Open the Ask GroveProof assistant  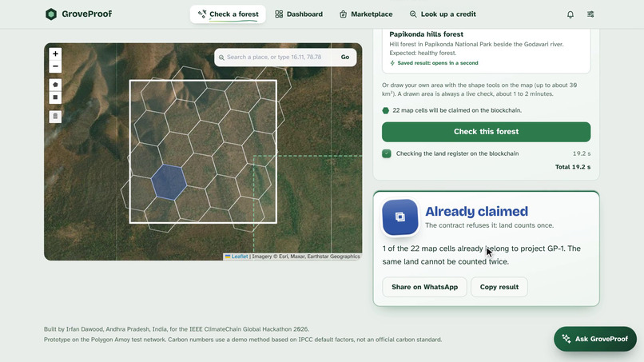595,339
